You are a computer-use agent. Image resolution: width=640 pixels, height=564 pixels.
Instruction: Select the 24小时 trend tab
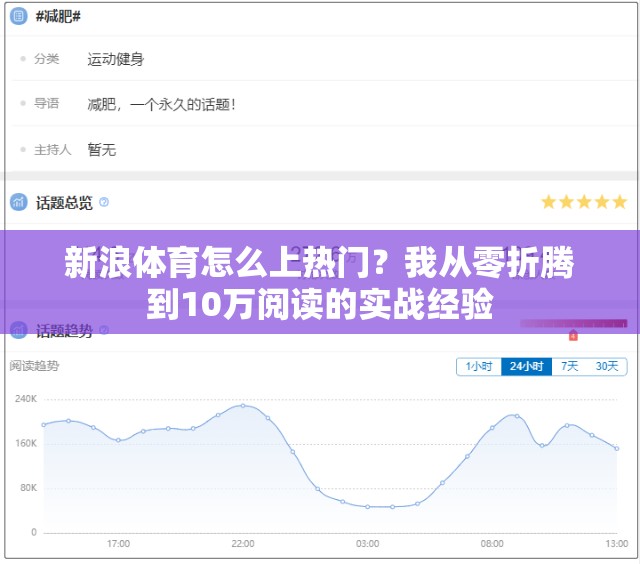coord(527,366)
